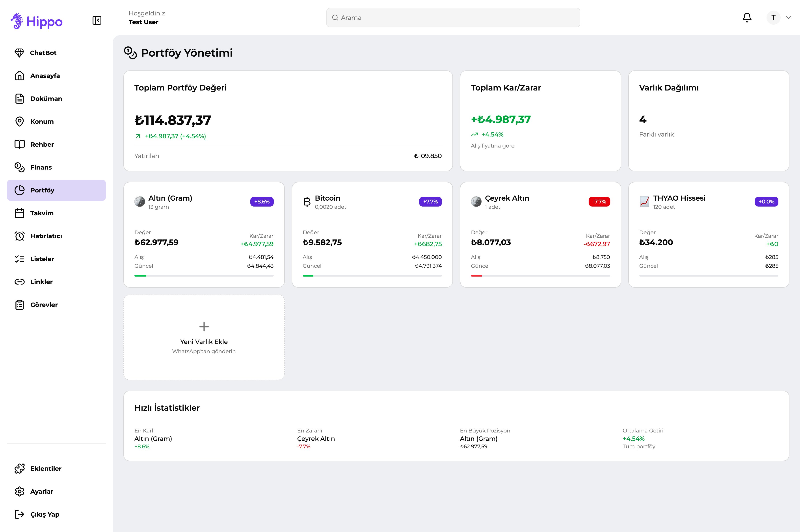
Task: Click the Hatırlatıcı sidebar icon
Action: [x=19, y=236]
